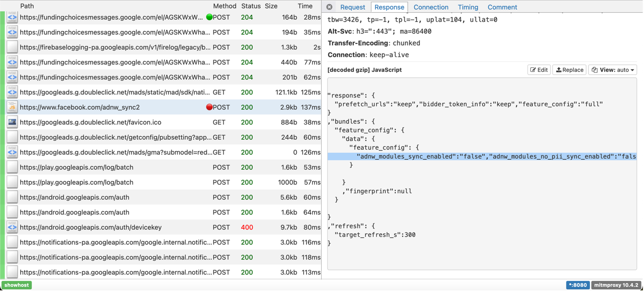Open the View: auto dropdown

click(x=612, y=70)
